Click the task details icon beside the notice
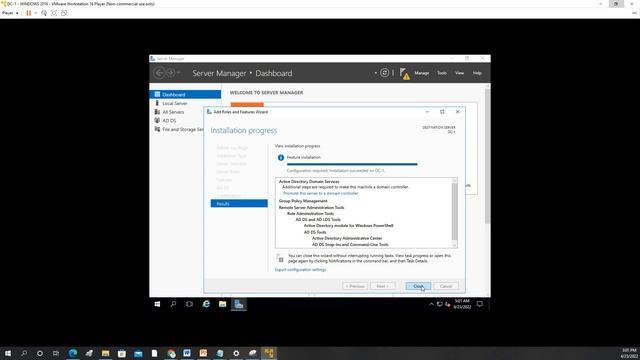This screenshot has height=360, width=640. (x=280, y=258)
